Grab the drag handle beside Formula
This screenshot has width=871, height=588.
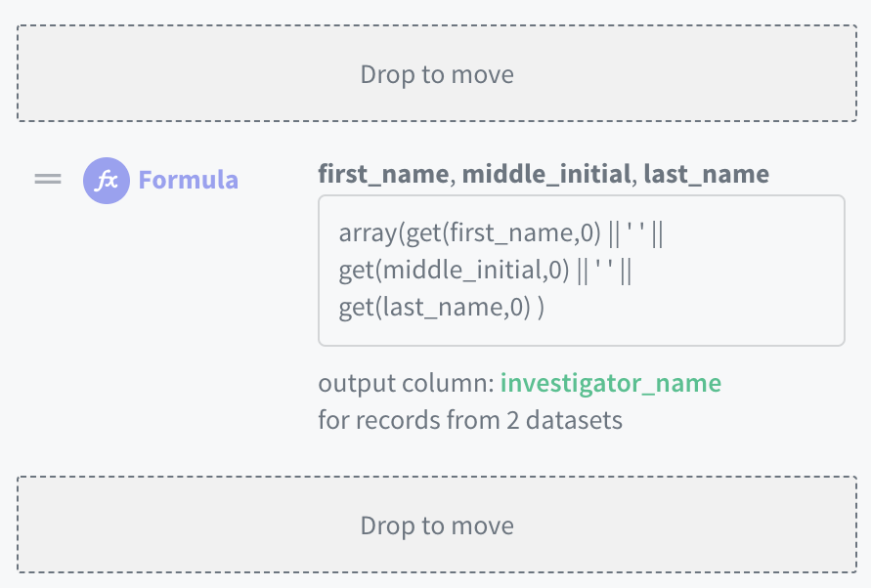48,180
